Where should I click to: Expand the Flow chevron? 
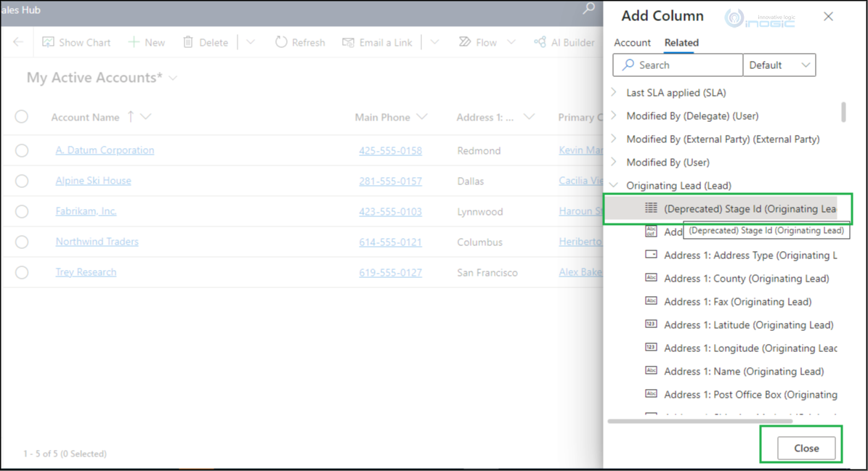(511, 42)
